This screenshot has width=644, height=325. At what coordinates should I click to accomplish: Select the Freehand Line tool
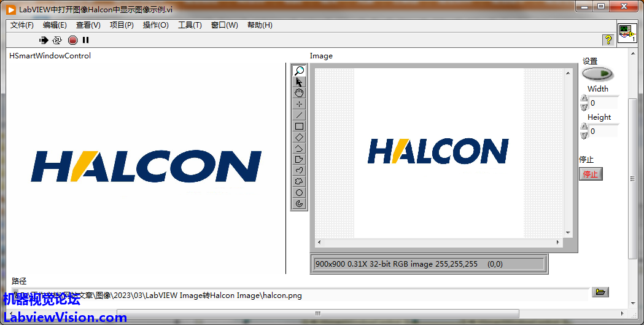tap(300, 171)
